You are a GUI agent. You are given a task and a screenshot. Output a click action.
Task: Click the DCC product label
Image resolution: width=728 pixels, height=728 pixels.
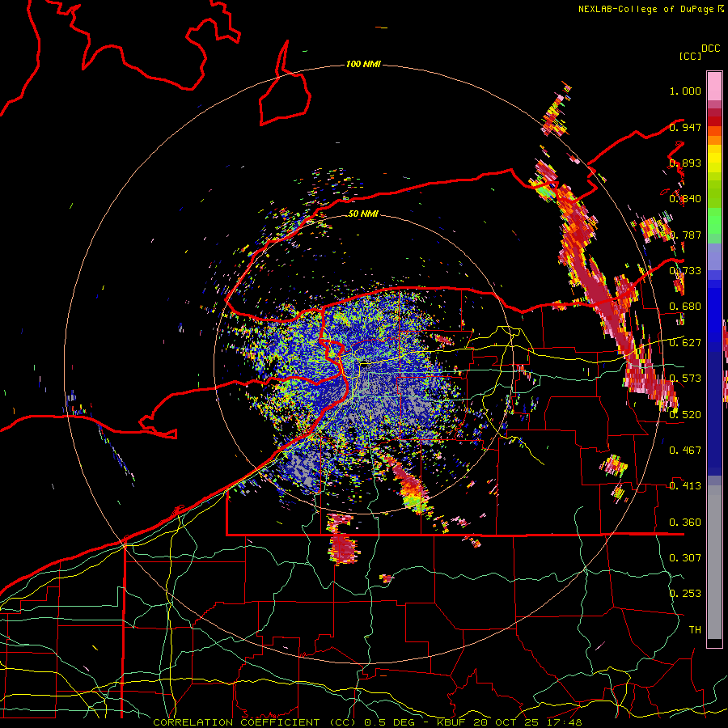711,49
